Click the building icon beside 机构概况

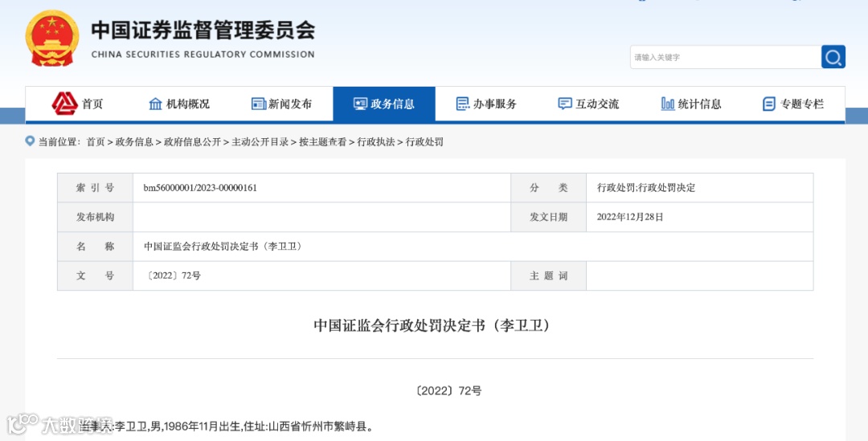pyautogui.click(x=156, y=104)
